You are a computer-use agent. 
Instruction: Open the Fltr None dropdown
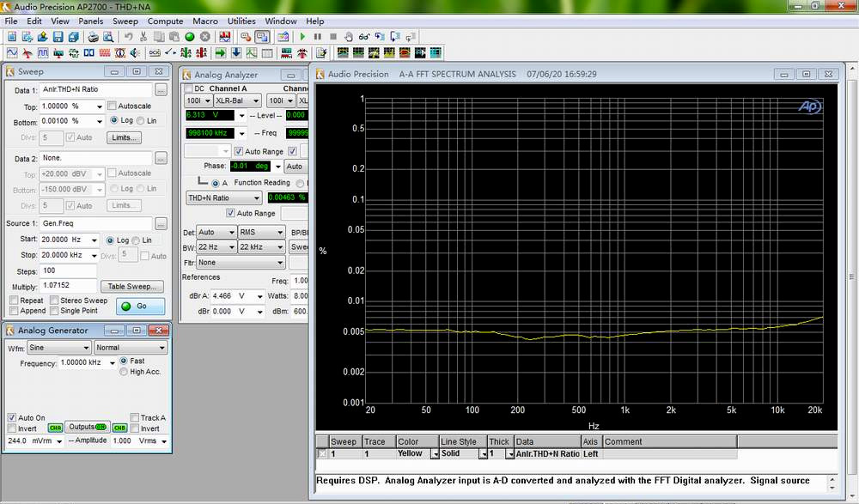click(x=279, y=263)
